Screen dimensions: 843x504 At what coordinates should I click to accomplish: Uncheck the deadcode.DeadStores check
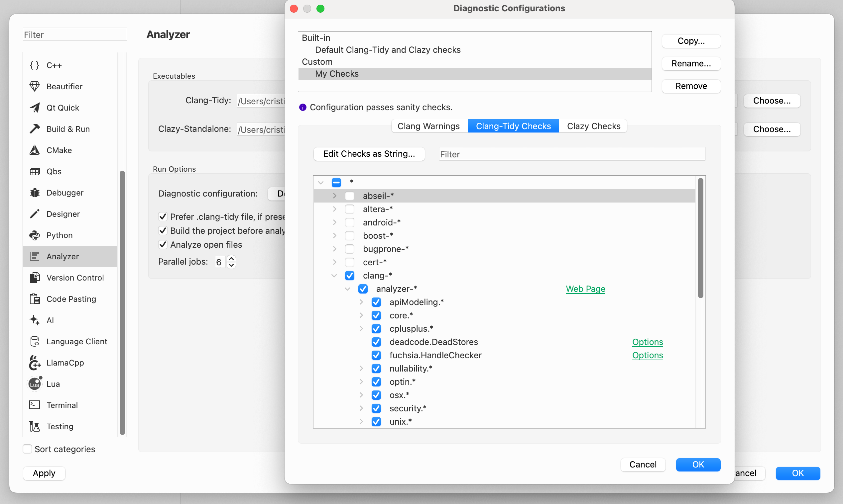click(376, 342)
